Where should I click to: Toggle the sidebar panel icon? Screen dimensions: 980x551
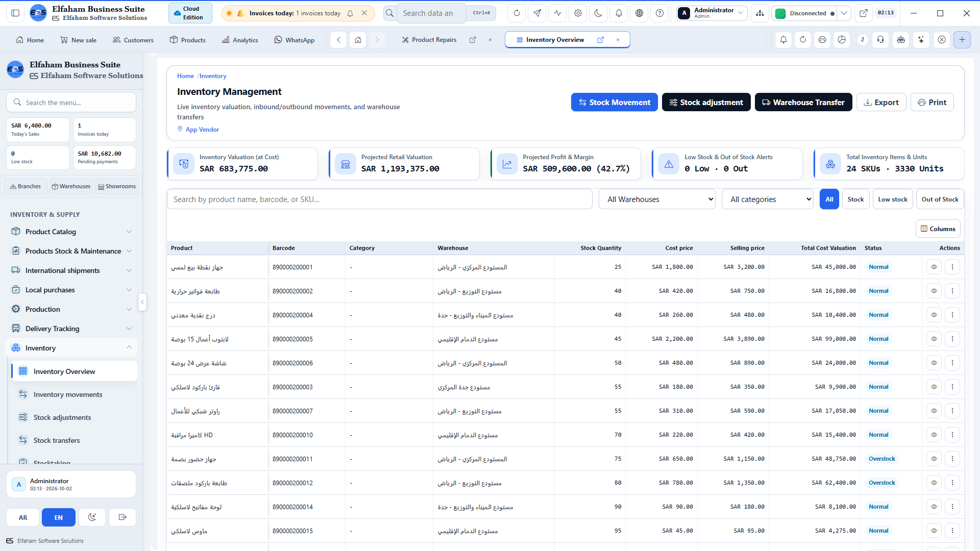15,13
